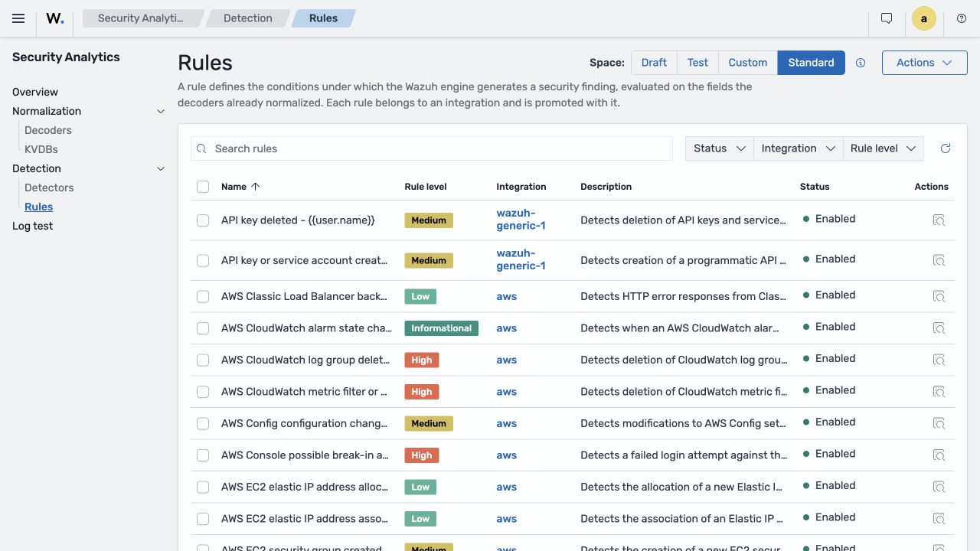View details of AWS Config configuration rule
980x551 pixels.
pos(939,423)
